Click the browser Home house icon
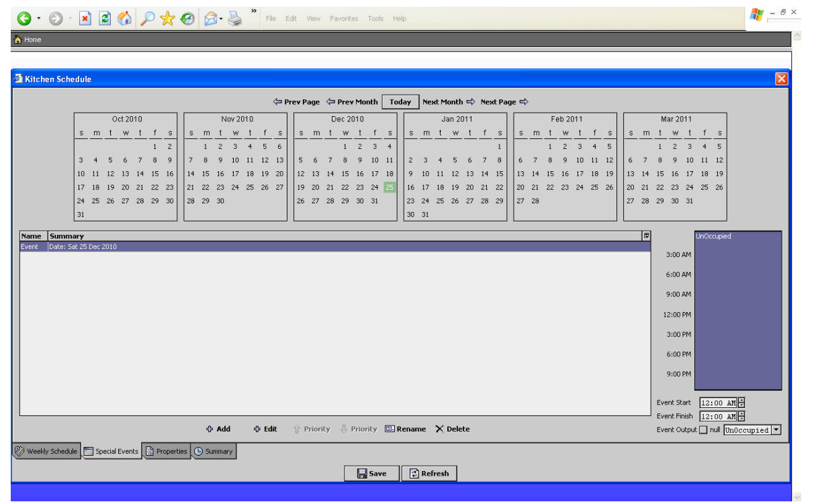Screen dimensions: 818x504 coord(125,19)
